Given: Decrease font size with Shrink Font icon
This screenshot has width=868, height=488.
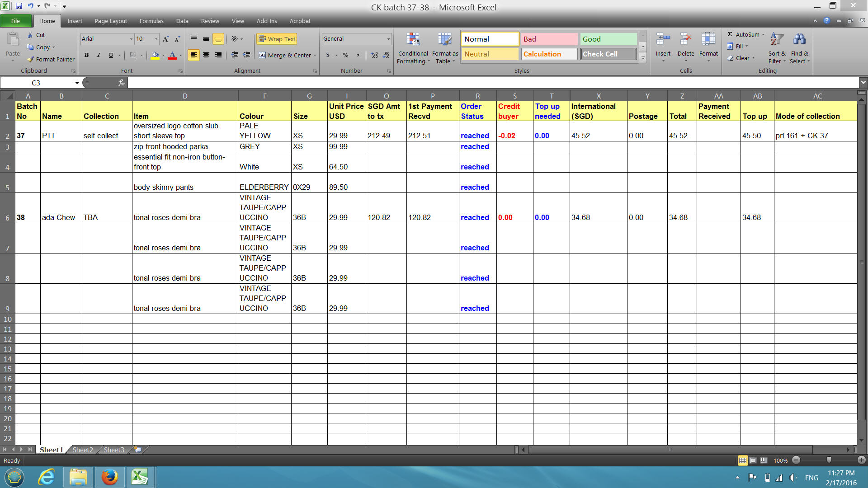Looking at the screenshot, I should point(177,39).
